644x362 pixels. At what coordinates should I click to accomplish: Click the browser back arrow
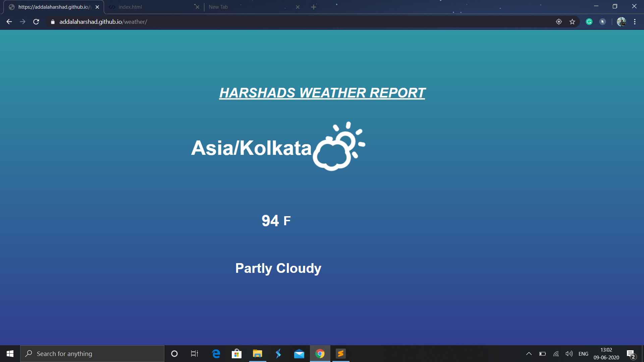(9, 22)
